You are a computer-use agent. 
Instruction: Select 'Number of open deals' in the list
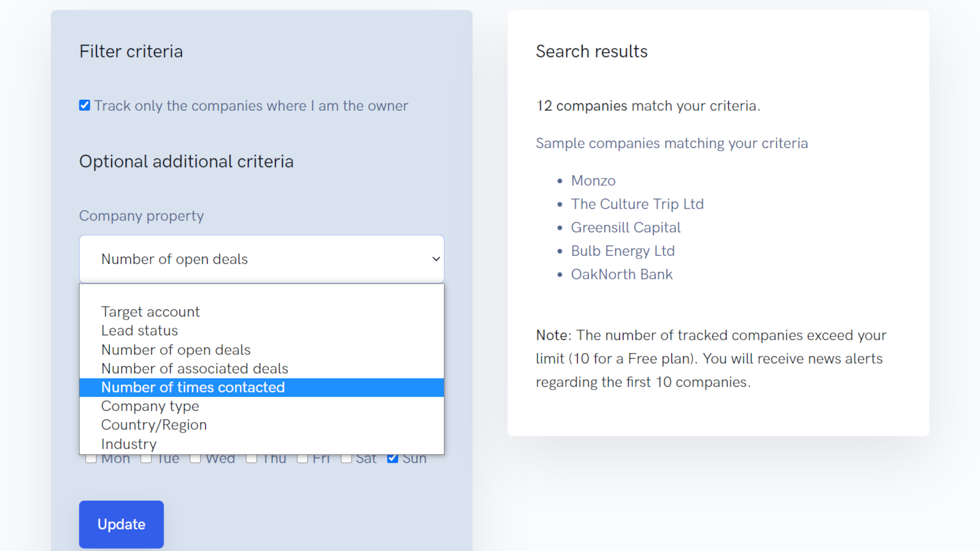(x=176, y=350)
